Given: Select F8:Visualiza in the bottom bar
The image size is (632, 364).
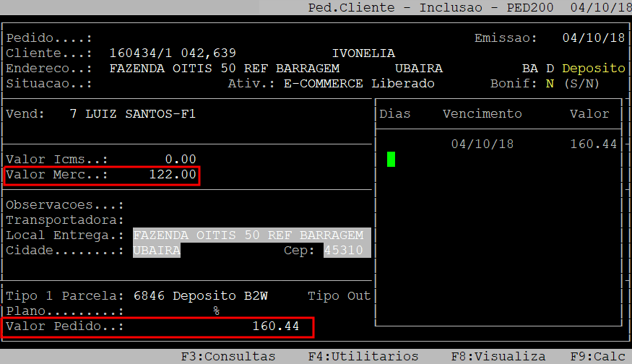Looking at the screenshot, I should coord(498,356).
